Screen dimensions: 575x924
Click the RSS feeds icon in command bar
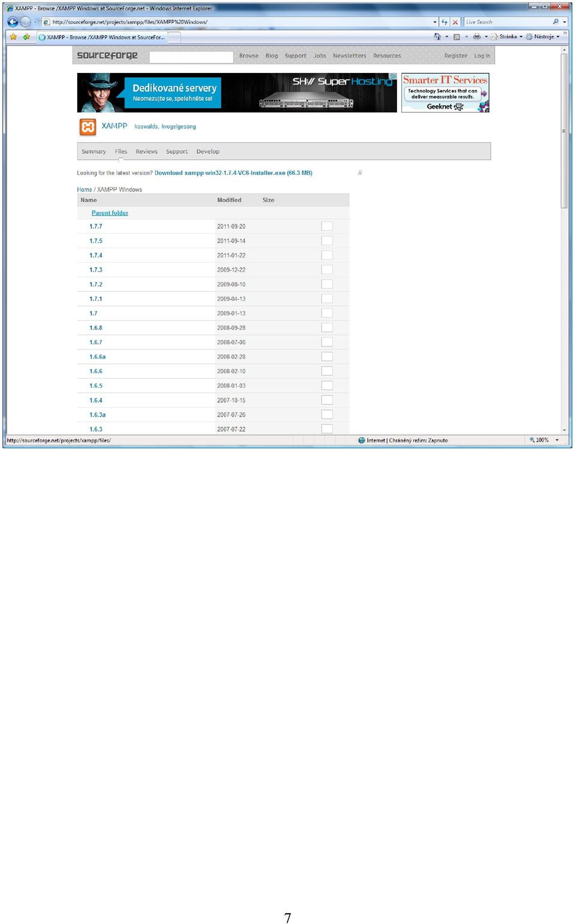[x=457, y=37]
